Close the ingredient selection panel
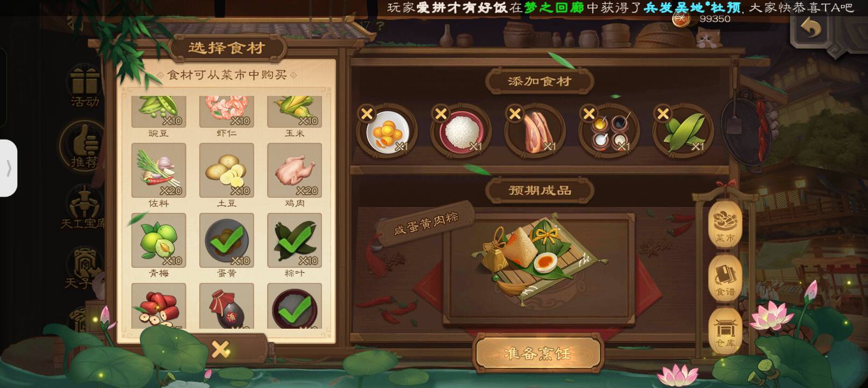Screen dimensions: 868x388 221,349
